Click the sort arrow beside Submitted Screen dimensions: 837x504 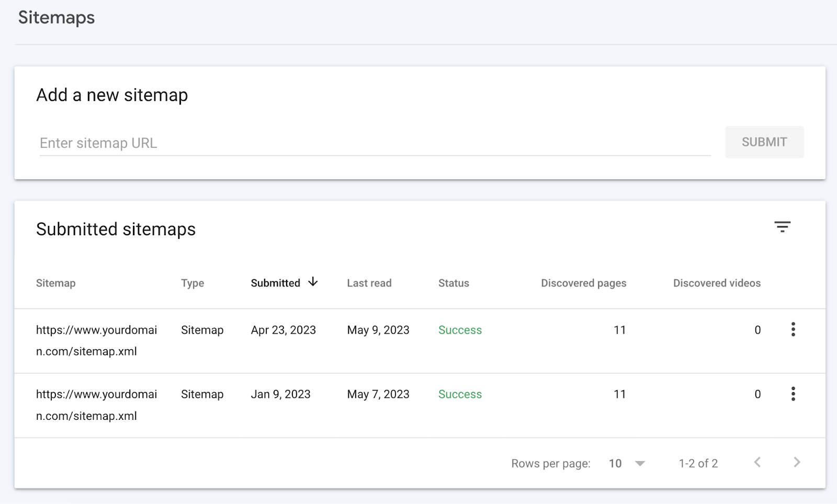[313, 282]
